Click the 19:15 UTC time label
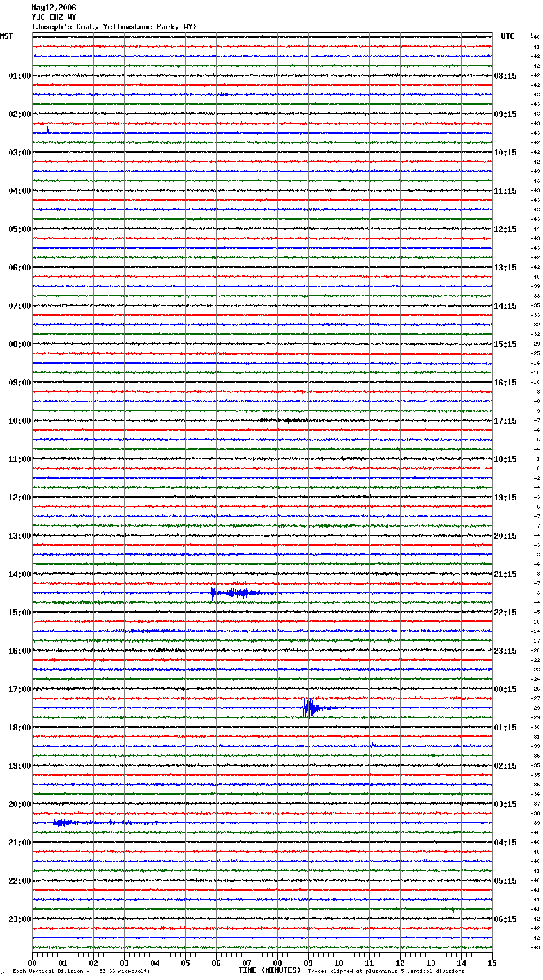The width and height of the screenshot is (543, 980). coord(505,498)
